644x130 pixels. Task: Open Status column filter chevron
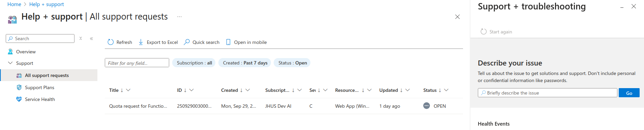446,90
